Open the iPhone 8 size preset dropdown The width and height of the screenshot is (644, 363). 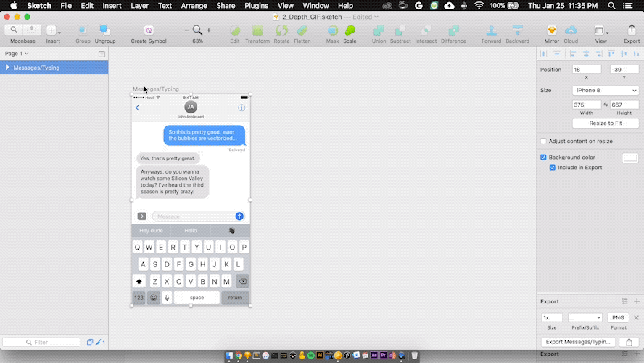(605, 91)
